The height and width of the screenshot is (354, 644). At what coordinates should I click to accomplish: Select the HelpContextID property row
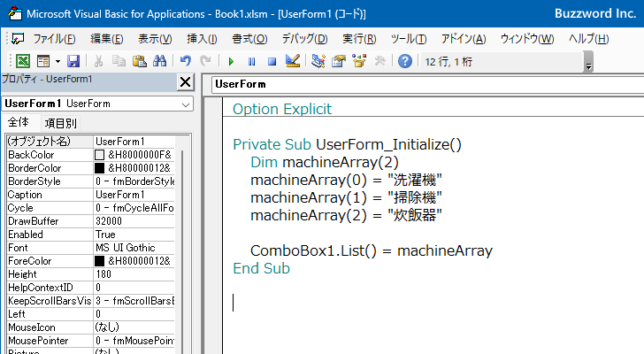coord(91,288)
